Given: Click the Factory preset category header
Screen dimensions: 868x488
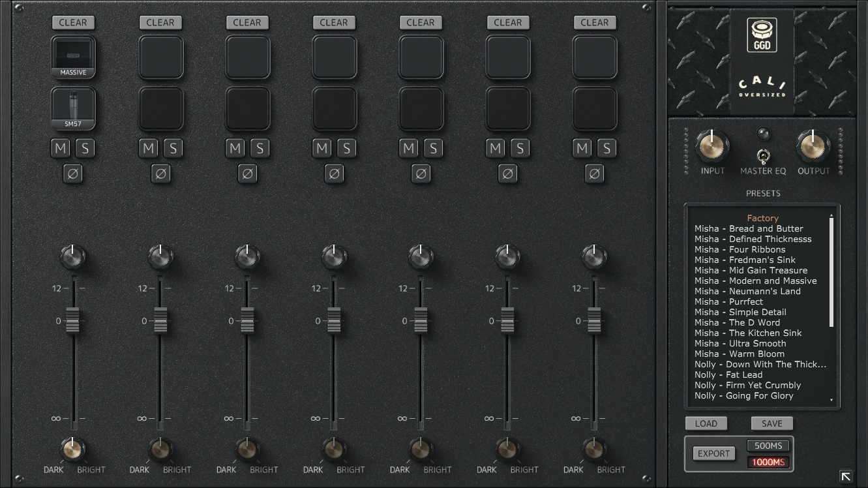Looking at the screenshot, I should pos(763,218).
